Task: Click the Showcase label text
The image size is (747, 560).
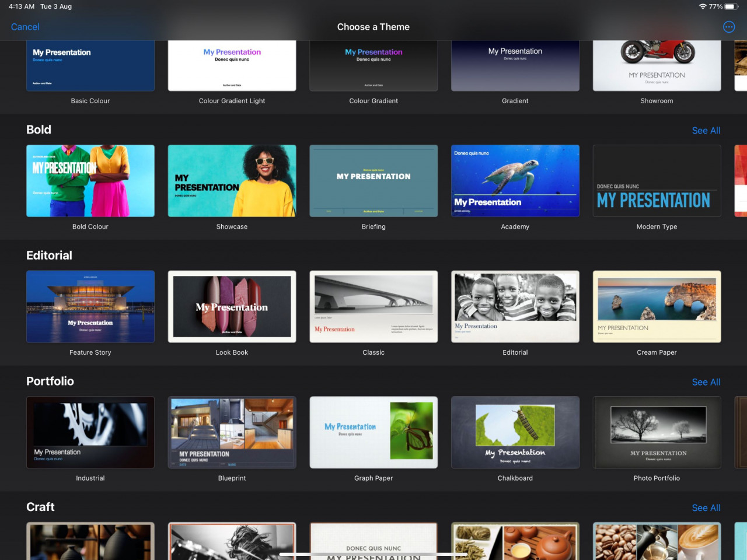Action: [232, 227]
